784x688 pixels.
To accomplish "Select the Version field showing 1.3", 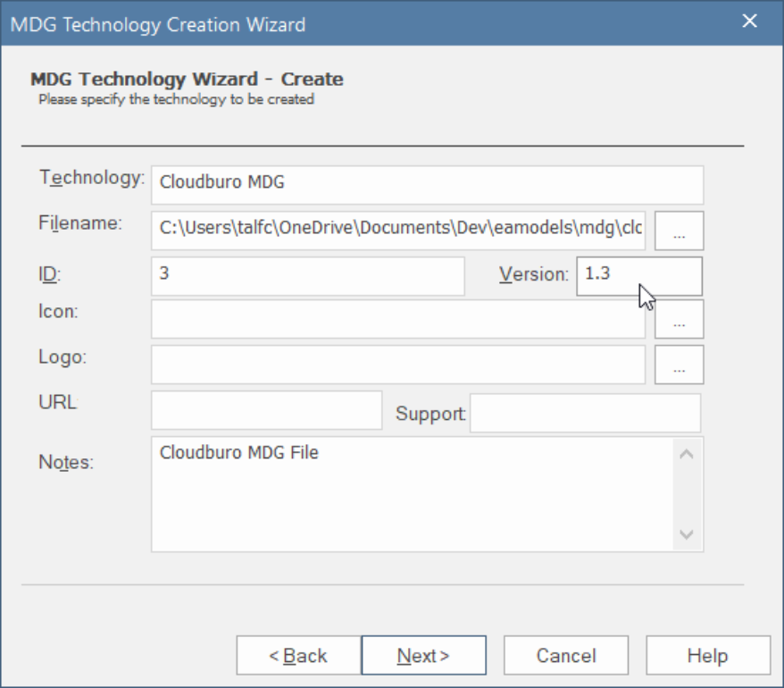I will tap(638, 275).
